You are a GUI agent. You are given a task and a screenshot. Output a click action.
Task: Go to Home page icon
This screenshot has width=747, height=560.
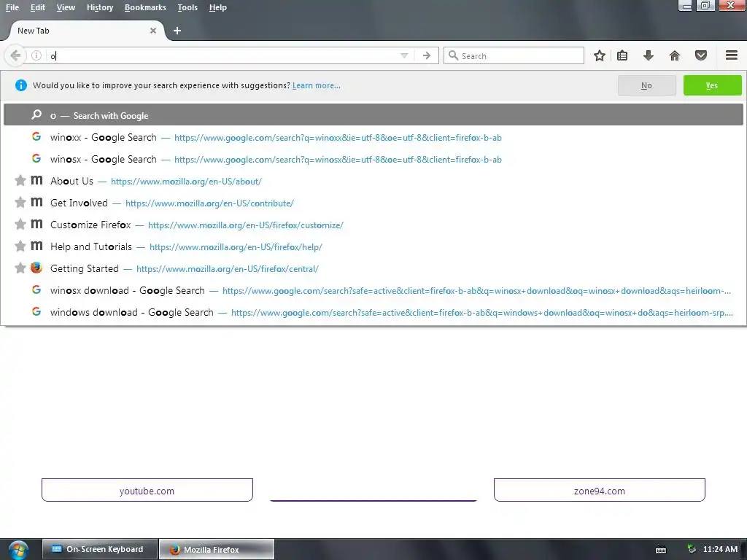pyautogui.click(x=675, y=55)
